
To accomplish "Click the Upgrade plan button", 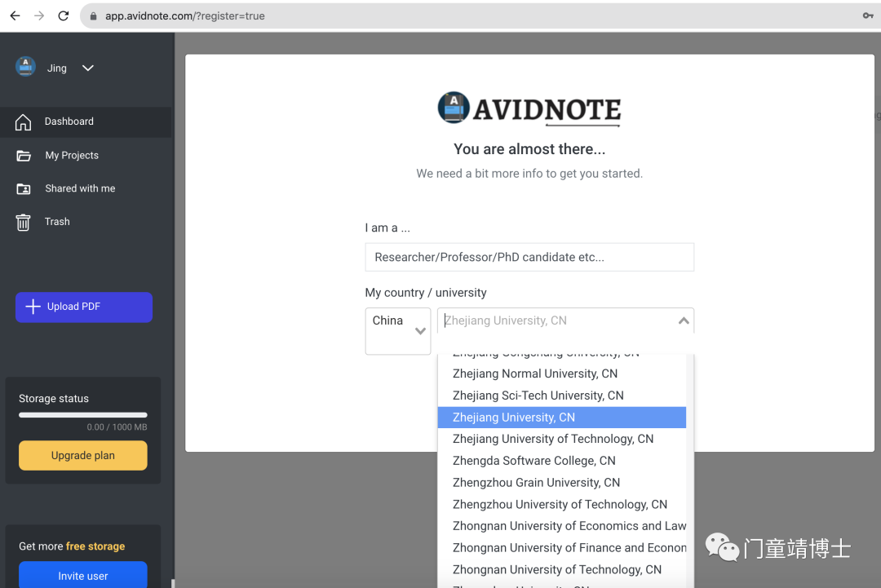I will pyautogui.click(x=83, y=455).
